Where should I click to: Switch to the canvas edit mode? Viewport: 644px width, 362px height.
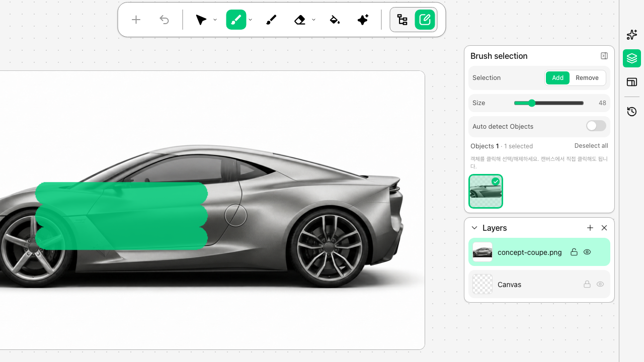point(425,20)
